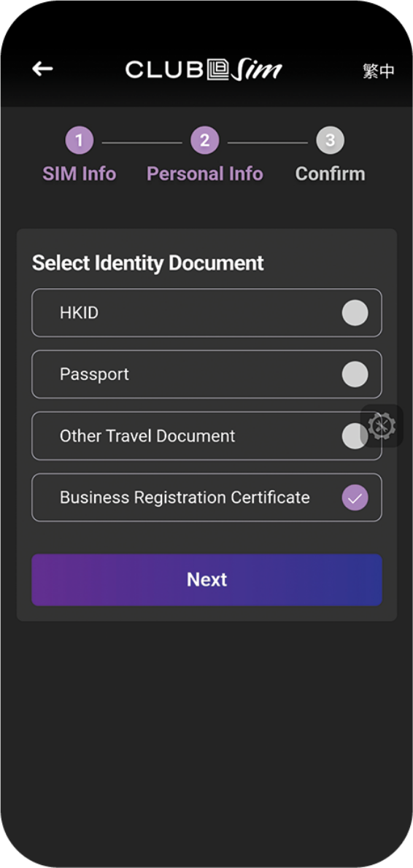Select step 1 circle icon

(x=79, y=141)
